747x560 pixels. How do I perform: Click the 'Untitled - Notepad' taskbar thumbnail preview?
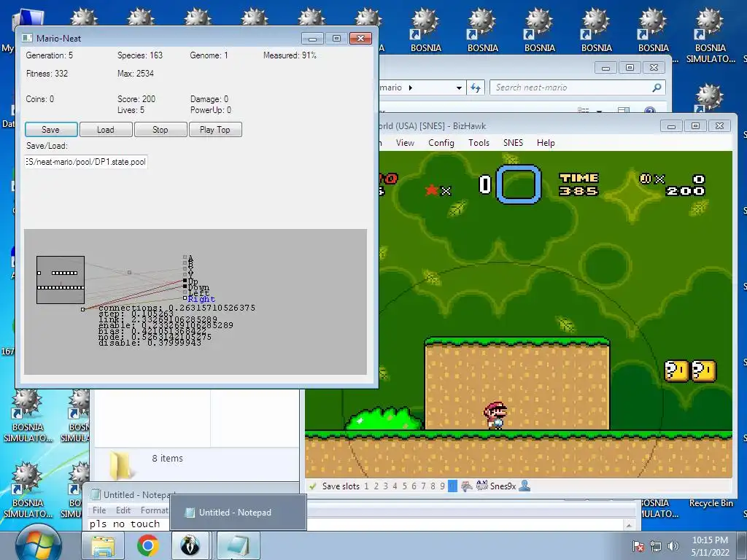(239, 513)
